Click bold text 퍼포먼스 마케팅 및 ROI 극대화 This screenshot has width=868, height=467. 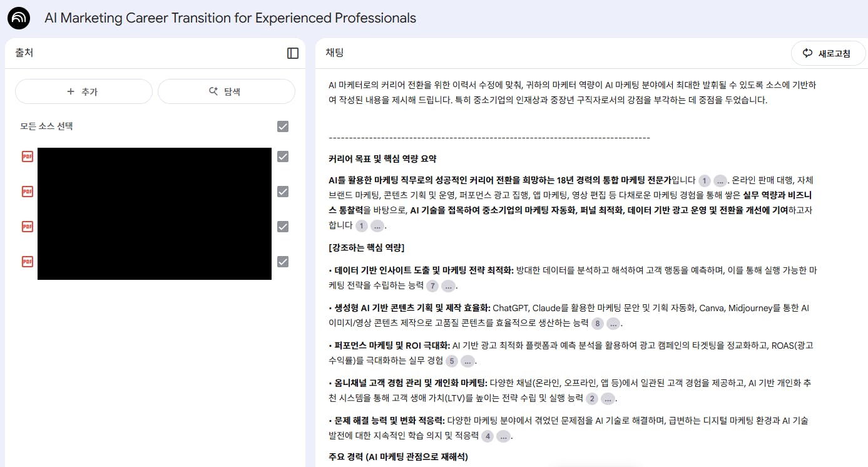tap(392, 346)
